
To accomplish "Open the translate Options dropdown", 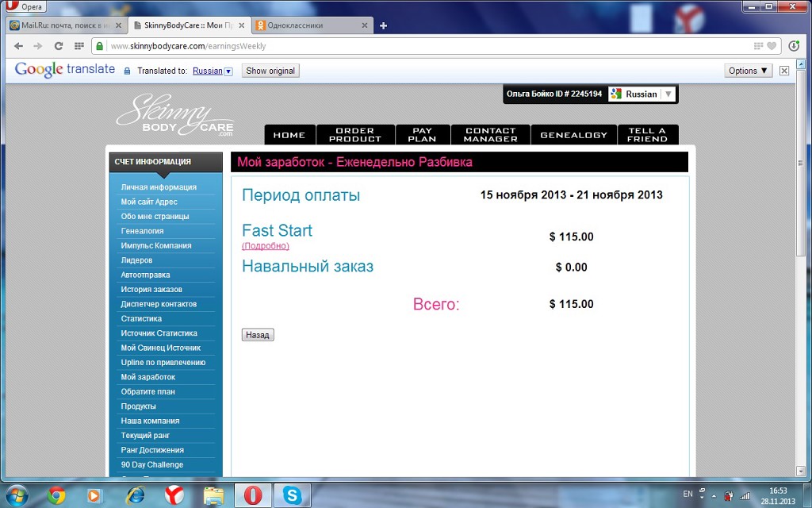I will click(x=749, y=71).
